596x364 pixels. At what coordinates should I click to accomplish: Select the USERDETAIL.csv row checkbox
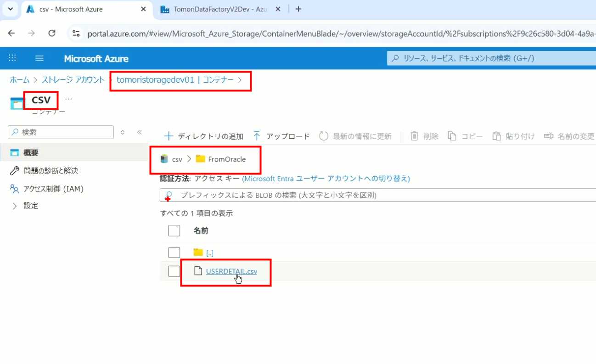[174, 271]
